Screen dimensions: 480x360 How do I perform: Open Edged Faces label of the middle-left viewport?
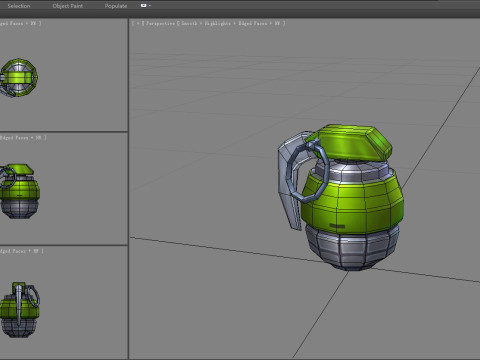pyautogui.click(x=14, y=138)
